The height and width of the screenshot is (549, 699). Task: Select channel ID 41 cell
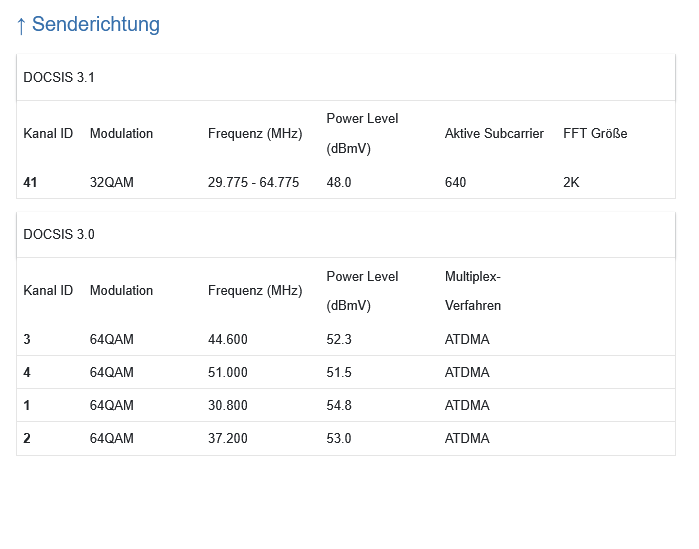click(x=31, y=183)
